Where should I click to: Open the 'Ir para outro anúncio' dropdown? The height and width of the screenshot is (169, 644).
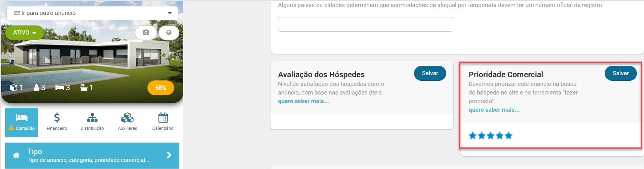[x=92, y=13]
